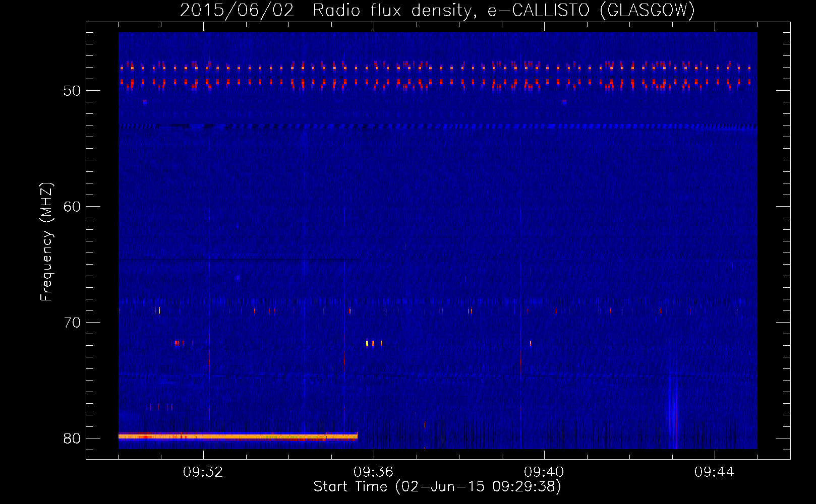The image size is (816, 504).
Task: Click the bright orange emission band near 80 MHz
Action: click(238, 436)
